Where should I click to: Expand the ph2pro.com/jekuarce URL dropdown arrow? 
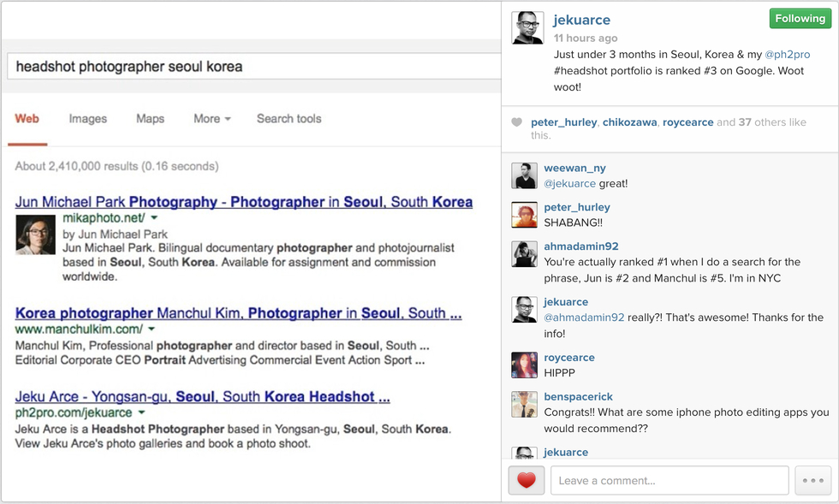141,412
